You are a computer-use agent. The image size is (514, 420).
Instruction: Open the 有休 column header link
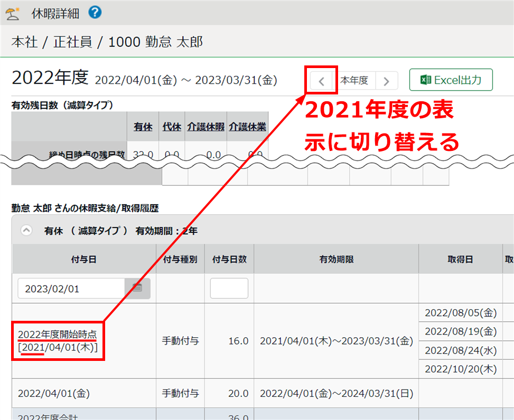click(x=143, y=127)
